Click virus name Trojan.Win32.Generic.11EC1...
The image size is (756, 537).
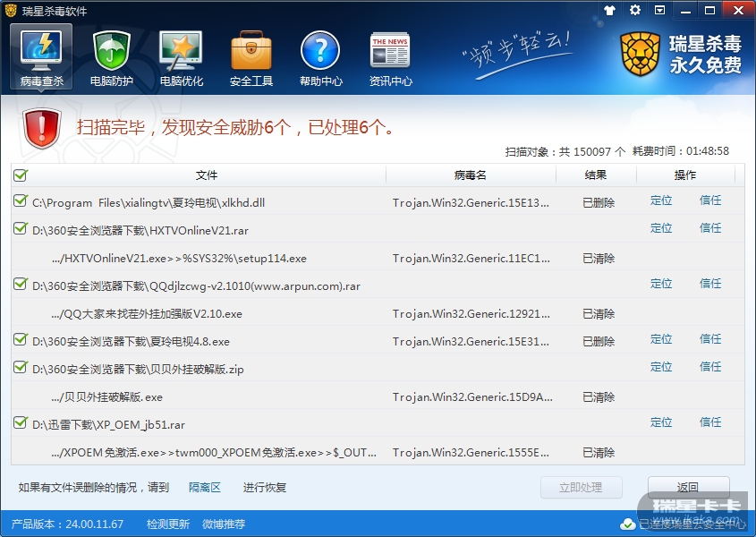click(471, 258)
